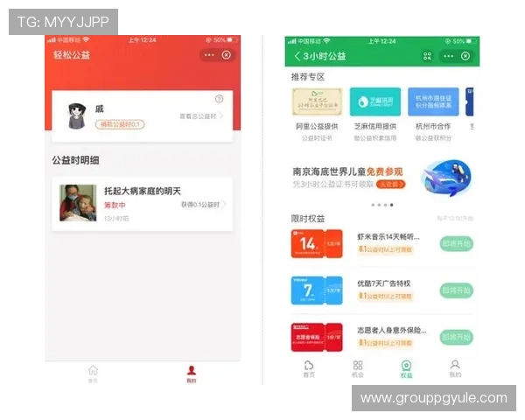Viewport: 525px width, 420px height.
Task: Click 即将开始 button for 志愿者人身意外保险
Action: coord(457,337)
